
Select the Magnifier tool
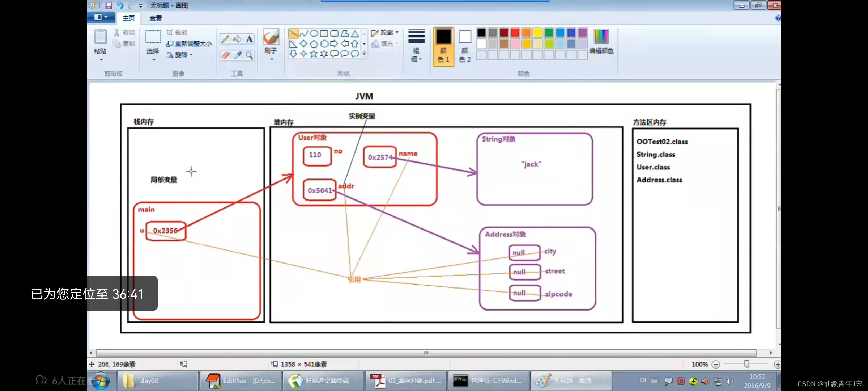(x=250, y=55)
